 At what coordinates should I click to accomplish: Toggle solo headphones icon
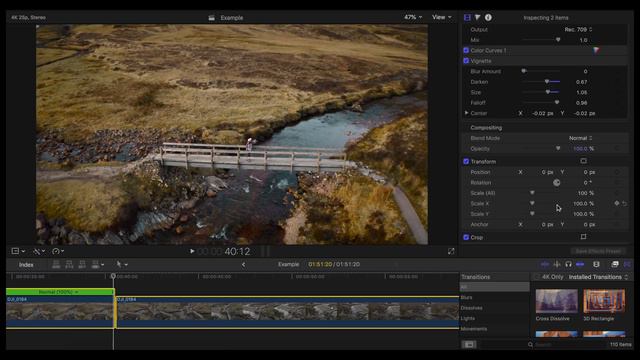(x=568, y=264)
